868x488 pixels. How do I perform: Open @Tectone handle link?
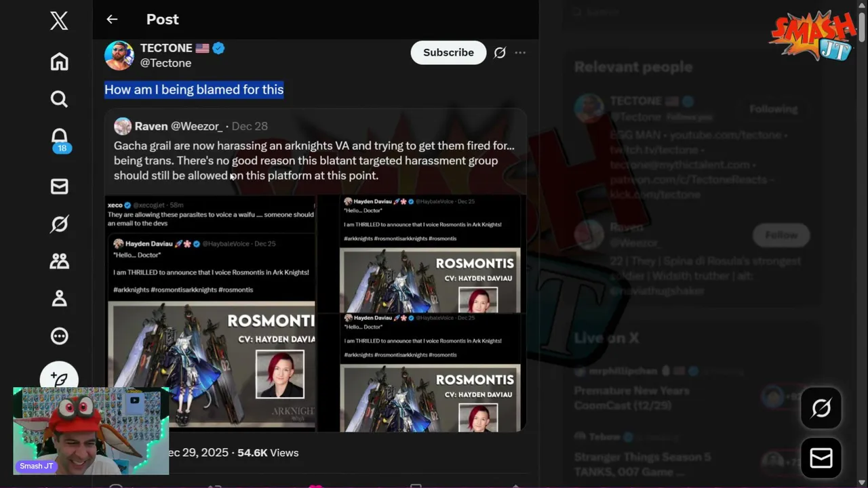coord(165,63)
